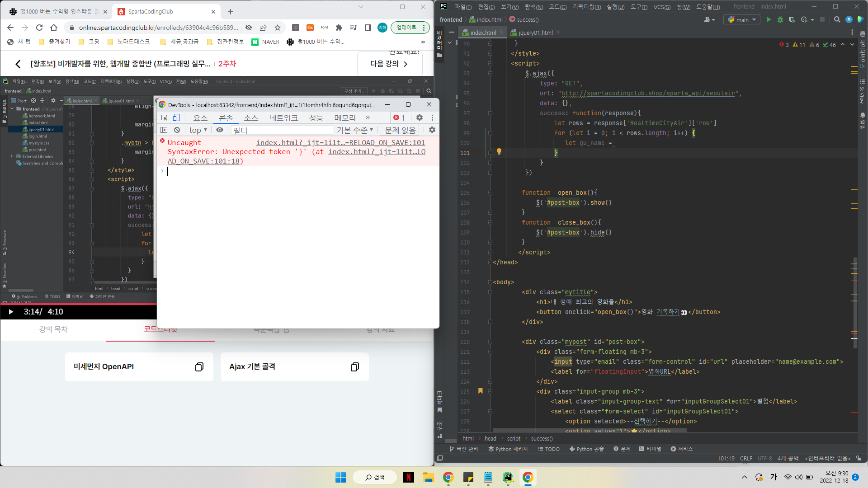Reload the Chrome page
This screenshot has height=488, width=868.
[x=39, y=28]
